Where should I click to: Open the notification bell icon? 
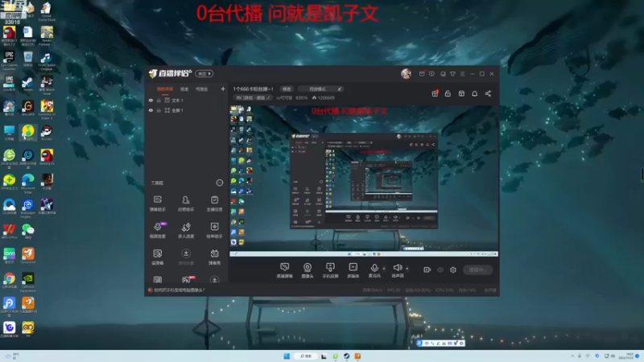pos(474,93)
